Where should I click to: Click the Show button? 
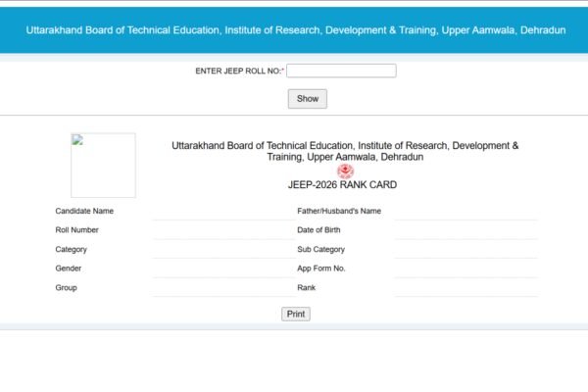tap(308, 99)
